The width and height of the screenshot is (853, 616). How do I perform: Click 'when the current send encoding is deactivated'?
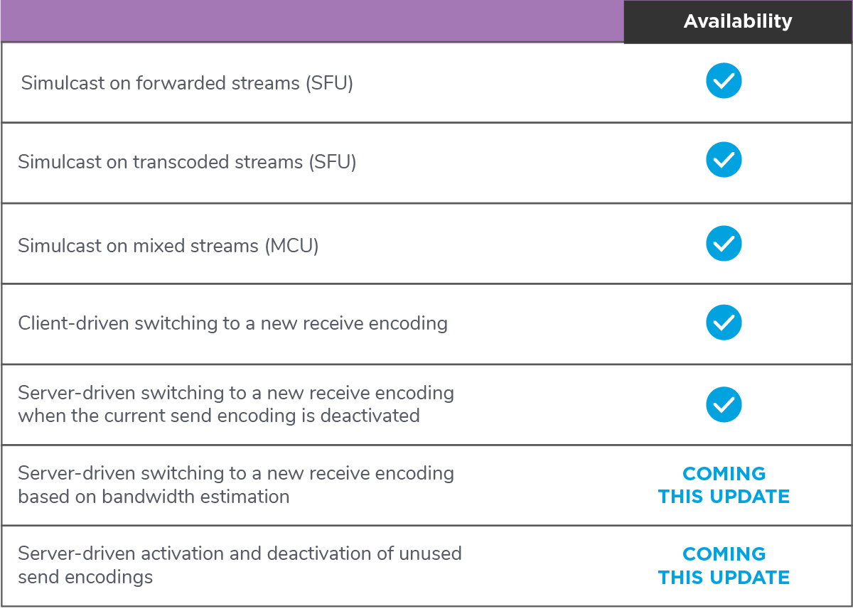point(219,415)
